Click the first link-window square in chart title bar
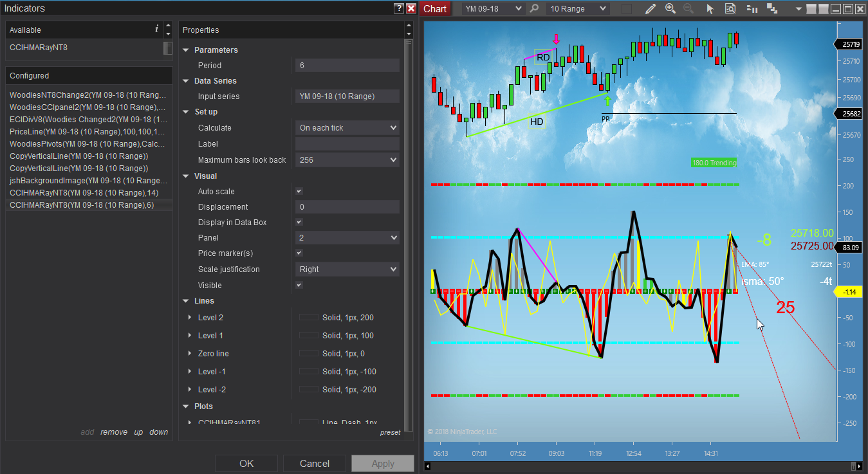868x474 pixels. 811,9
